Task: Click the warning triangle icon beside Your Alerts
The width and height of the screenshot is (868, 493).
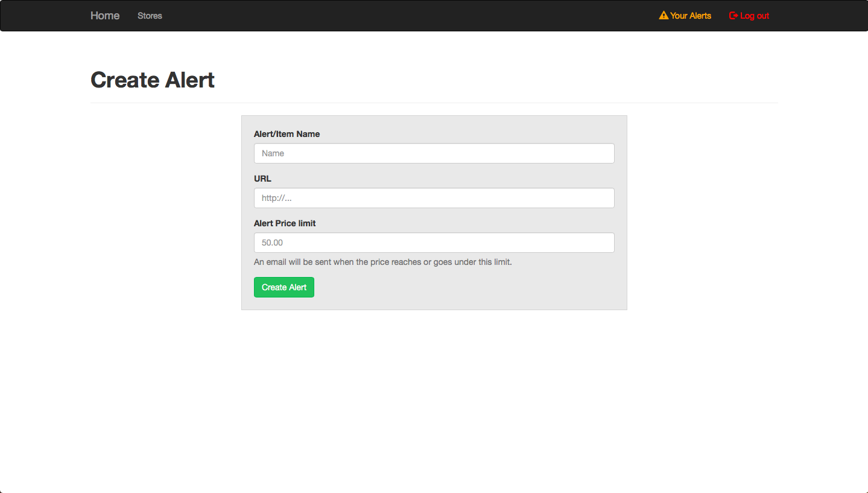Action: coord(664,15)
